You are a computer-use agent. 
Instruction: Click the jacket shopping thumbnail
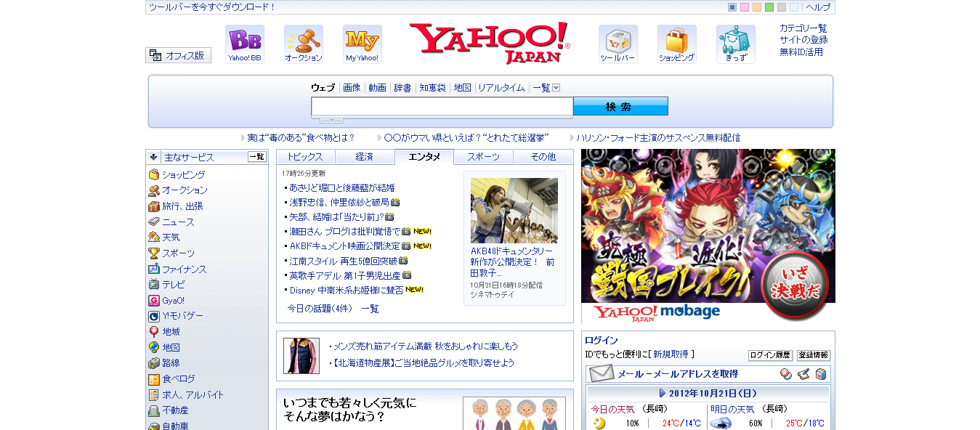click(x=301, y=356)
